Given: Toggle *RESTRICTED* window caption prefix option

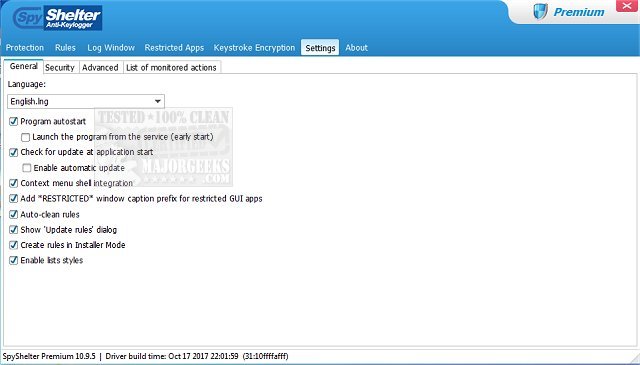Looking at the screenshot, I should (x=13, y=199).
